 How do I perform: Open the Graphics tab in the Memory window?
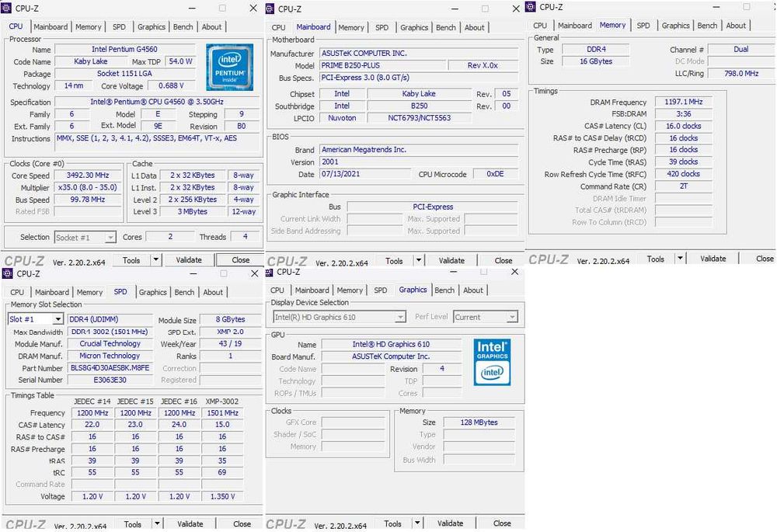pyautogui.click(x=675, y=26)
